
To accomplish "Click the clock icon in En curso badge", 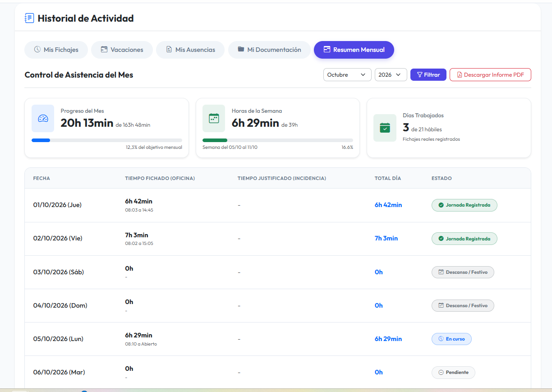I will [x=441, y=339].
